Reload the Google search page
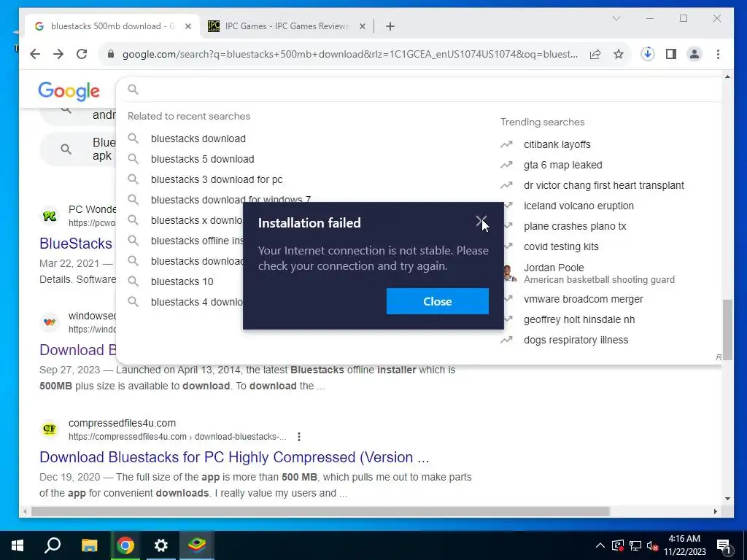The width and height of the screenshot is (747, 560). coord(82,54)
